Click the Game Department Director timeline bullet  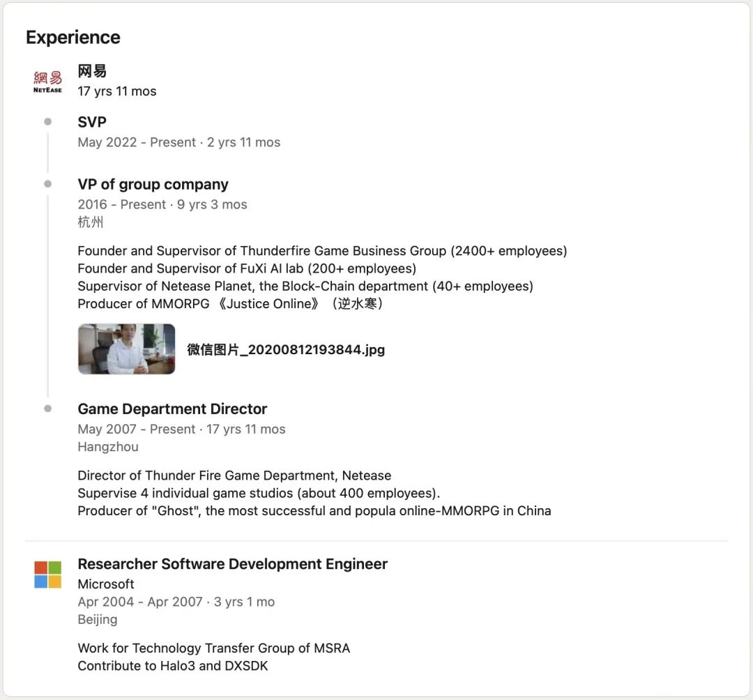click(x=47, y=409)
